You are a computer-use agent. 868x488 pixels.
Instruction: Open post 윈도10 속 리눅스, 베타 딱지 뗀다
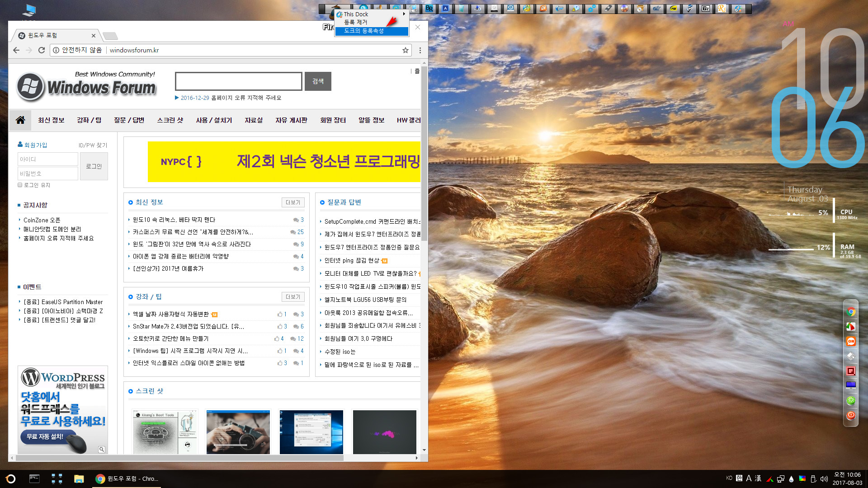pyautogui.click(x=174, y=220)
